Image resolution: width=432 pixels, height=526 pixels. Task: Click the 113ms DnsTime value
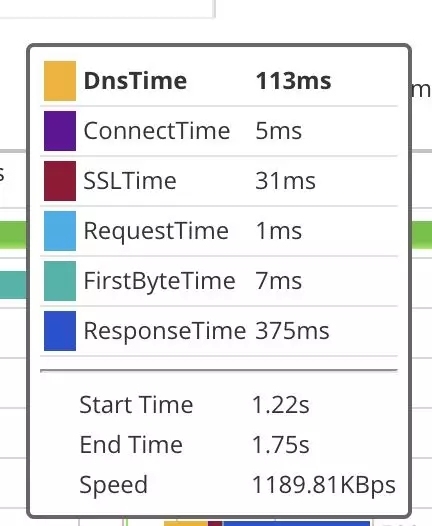pos(293,81)
